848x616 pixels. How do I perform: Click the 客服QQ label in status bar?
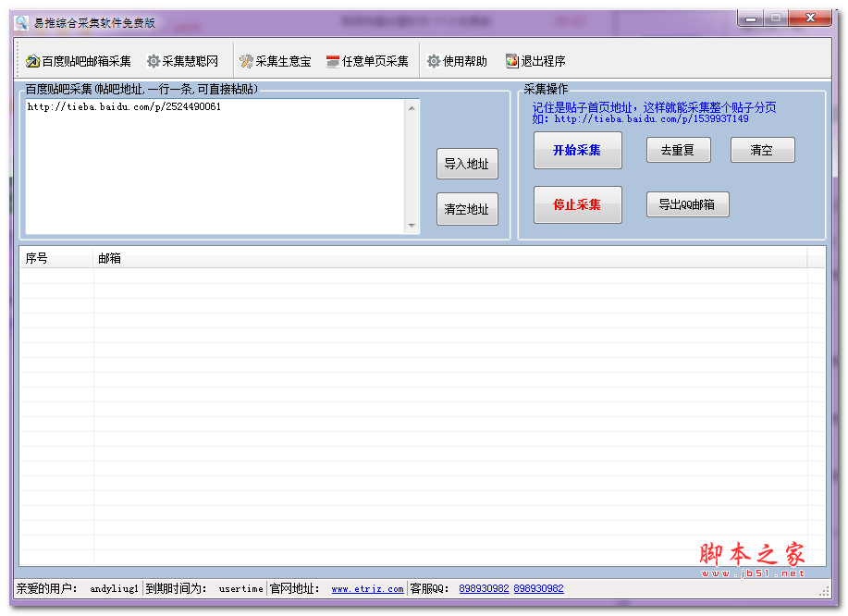coord(429,588)
